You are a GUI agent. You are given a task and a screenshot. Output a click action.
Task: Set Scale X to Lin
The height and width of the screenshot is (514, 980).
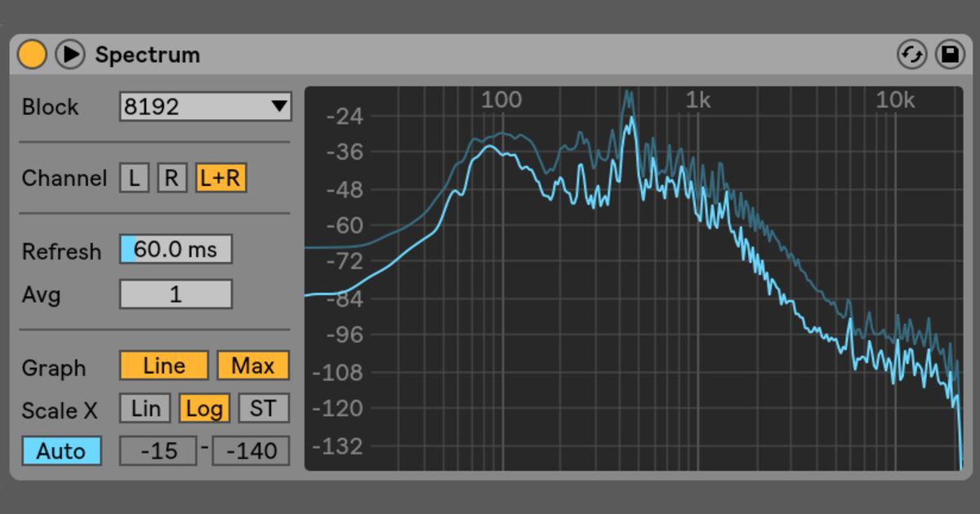[145, 408]
